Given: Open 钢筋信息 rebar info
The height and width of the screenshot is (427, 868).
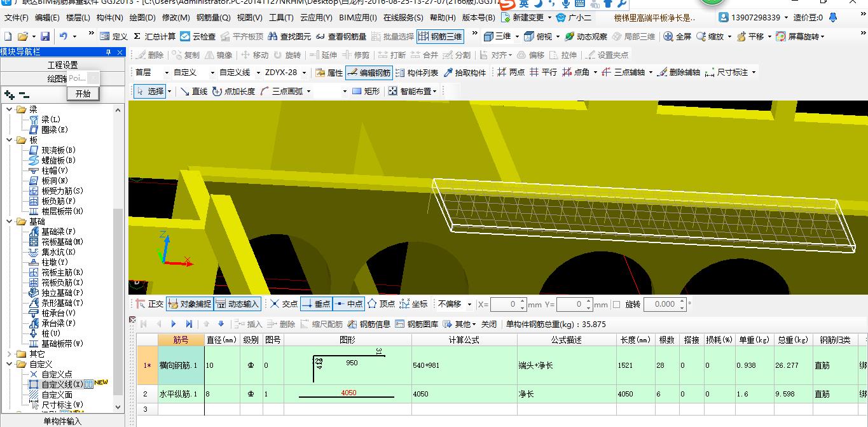Looking at the screenshot, I should coord(369,324).
